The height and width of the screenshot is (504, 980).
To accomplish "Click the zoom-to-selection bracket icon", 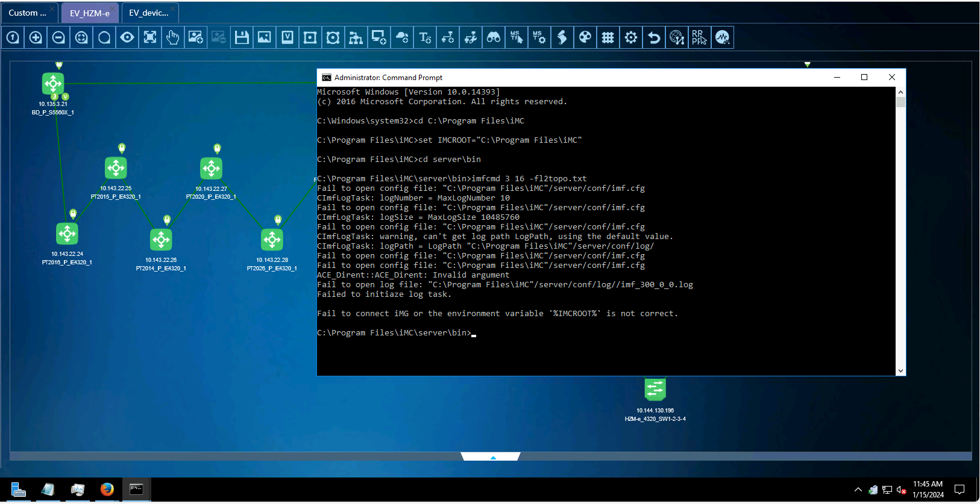I will click(81, 37).
